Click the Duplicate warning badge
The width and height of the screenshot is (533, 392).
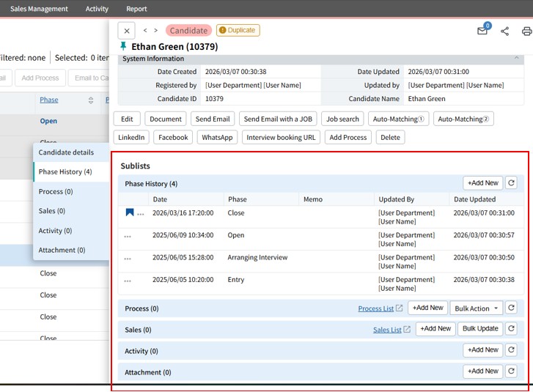(238, 31)
